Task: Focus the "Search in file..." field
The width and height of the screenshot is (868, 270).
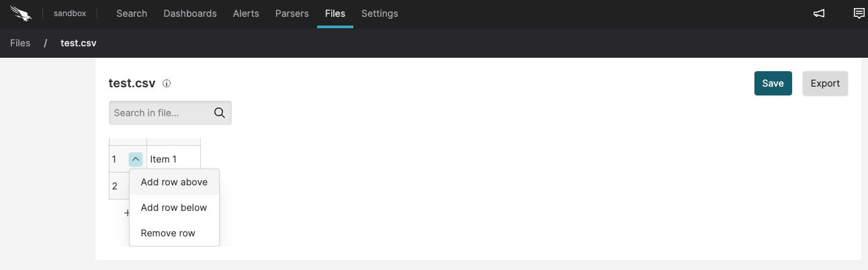Action: point(161,113)
